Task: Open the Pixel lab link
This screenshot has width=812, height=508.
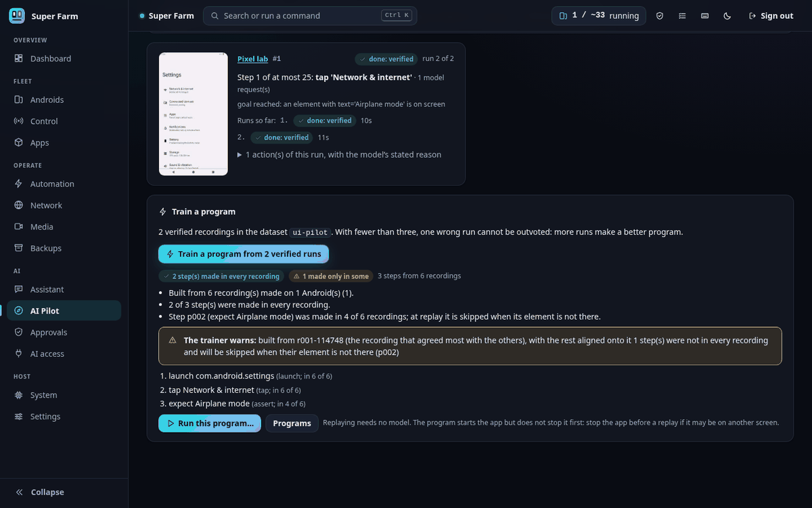Action: tap(252, 59)
